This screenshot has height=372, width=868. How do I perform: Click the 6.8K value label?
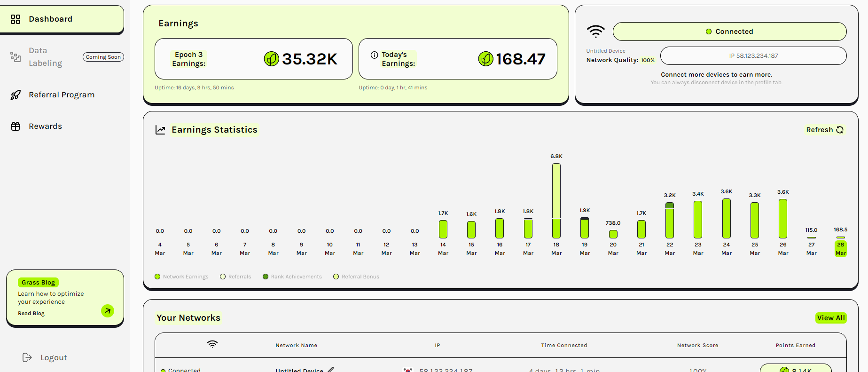(x=556, y=157)
